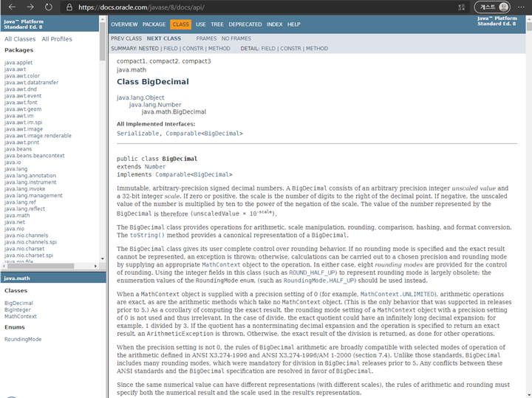532x398 pixels.
Task: Jump to FIELD in the detail row
Action: pyautogui.click(x=268, y=49)
